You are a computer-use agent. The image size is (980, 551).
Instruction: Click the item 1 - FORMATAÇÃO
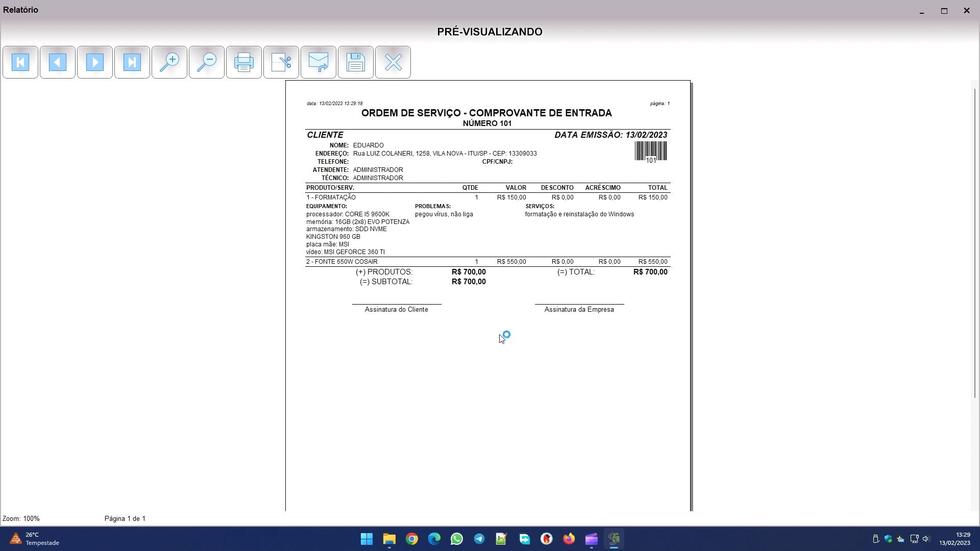(x=331, y=197)
